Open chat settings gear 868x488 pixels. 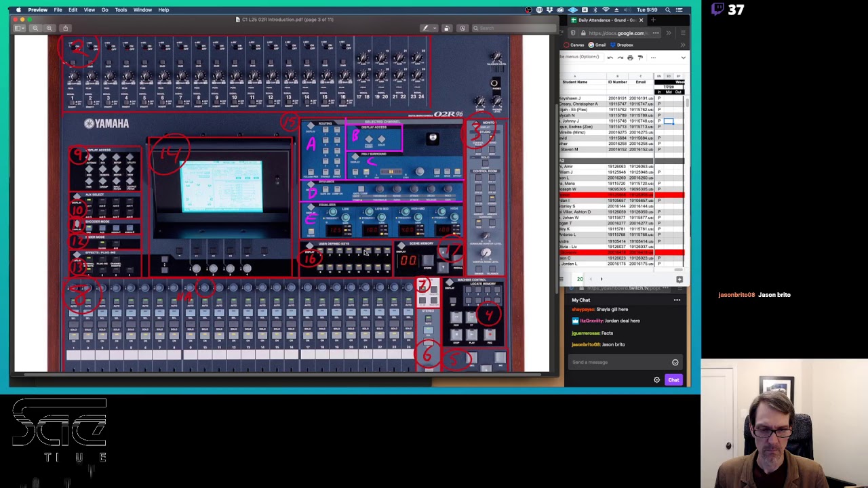(656, 380)
